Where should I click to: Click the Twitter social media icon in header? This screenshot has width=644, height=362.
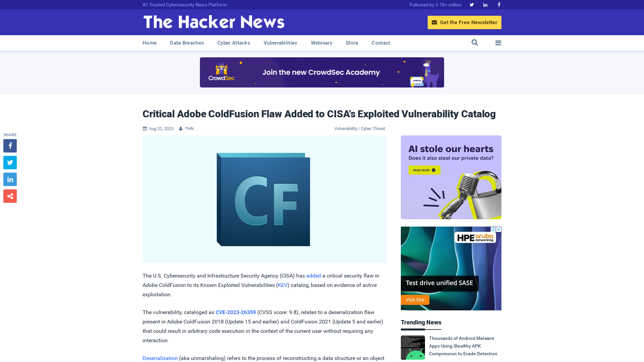click(x=472, y=4)
